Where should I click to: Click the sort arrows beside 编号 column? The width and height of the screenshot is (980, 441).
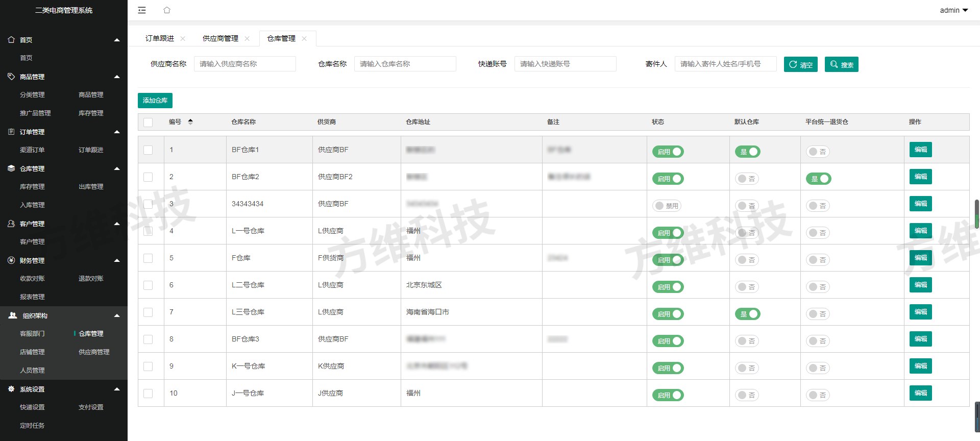click(190, 122)
